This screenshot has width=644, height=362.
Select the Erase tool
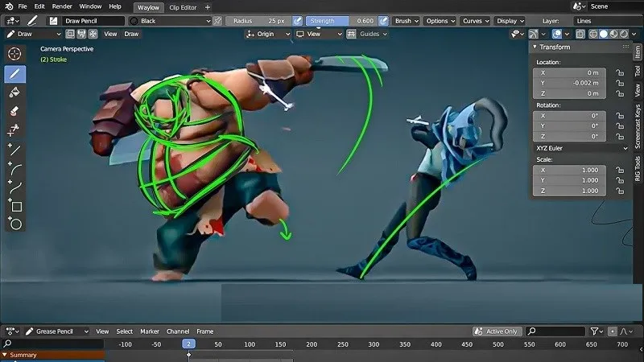tap(14, 111)
